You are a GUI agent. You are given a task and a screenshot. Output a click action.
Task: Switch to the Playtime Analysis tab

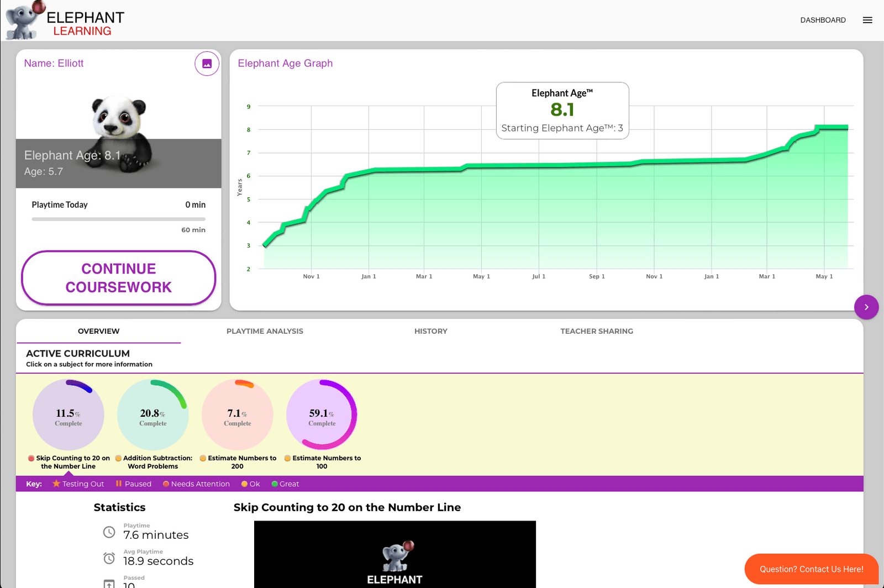pyautogui.click(x=265, y=331)
